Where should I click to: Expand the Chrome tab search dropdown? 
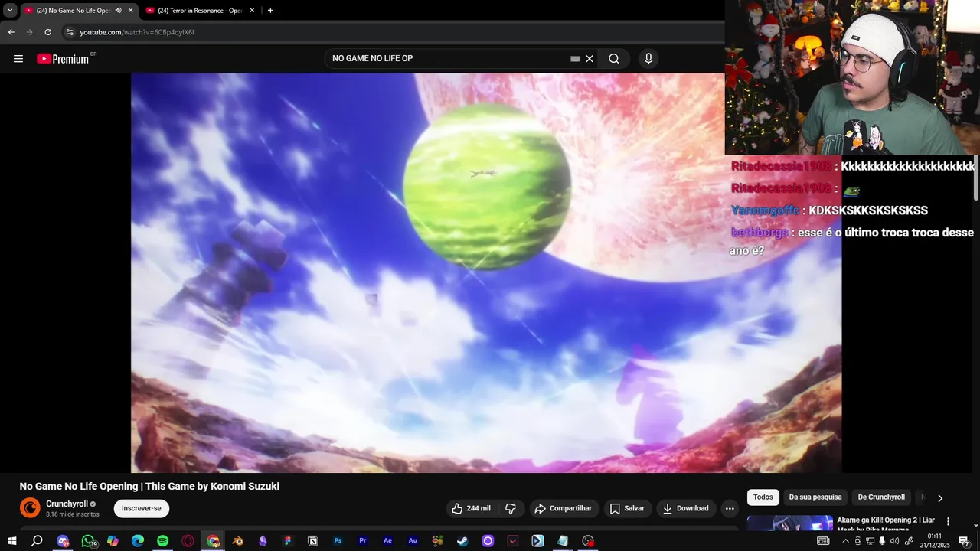click(x=10, y=10)
